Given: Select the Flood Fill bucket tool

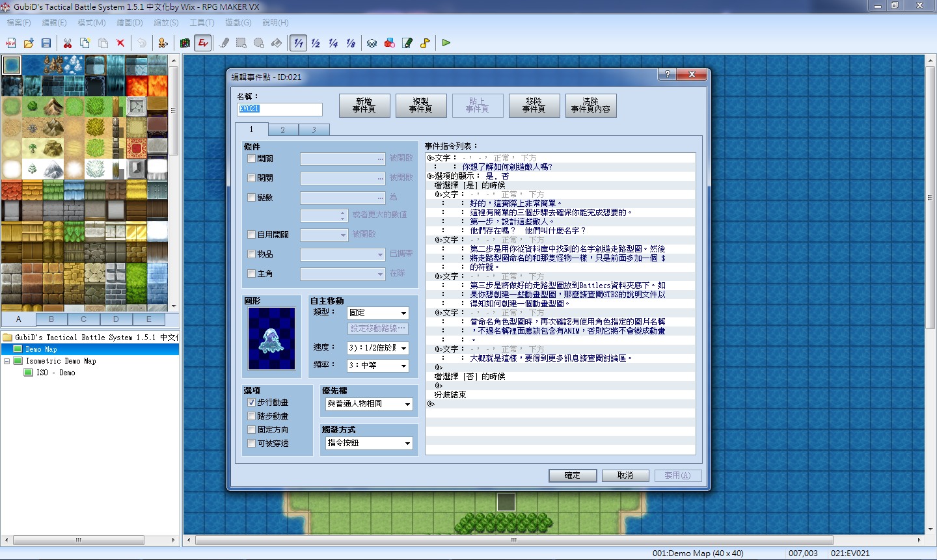Looking at the screenshot, I should pyautogui.click(x=277, y=43).
